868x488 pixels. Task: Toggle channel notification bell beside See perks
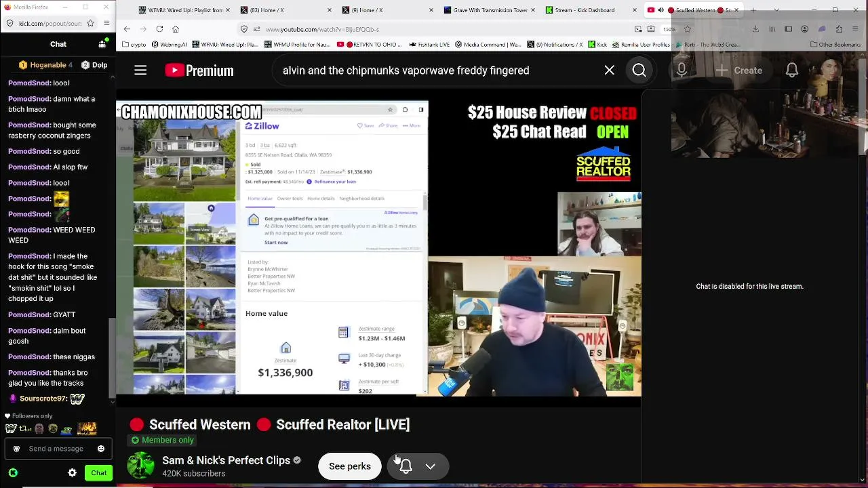406,466
